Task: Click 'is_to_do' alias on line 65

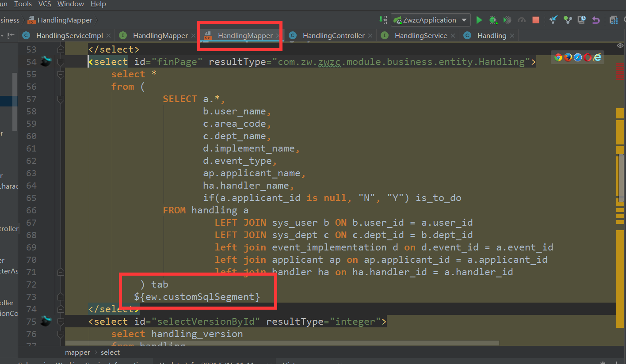Action: 439,198
